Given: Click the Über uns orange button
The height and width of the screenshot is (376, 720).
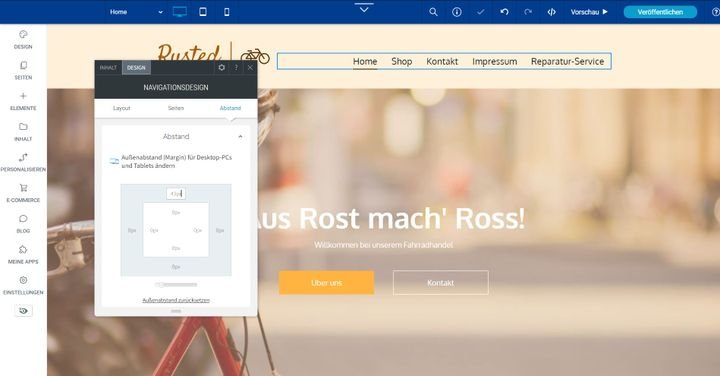Looking at the screenshot, I should (x=326, y=282).
